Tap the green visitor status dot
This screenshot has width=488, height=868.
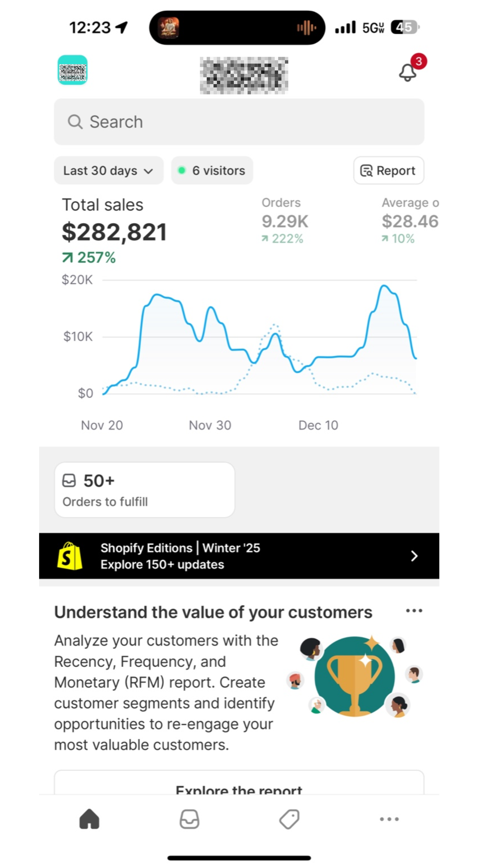tap(182, 171)
